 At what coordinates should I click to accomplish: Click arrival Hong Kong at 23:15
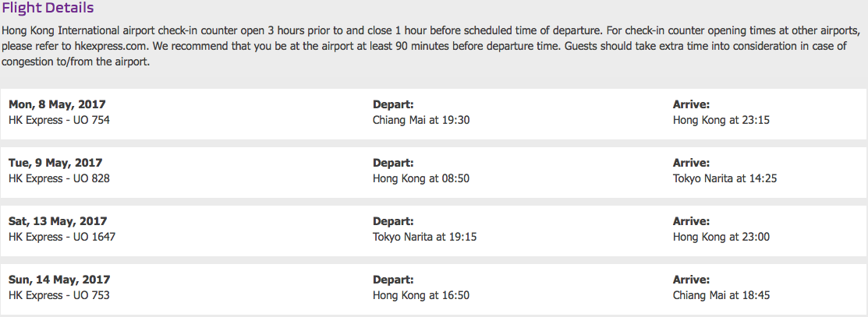721,120
